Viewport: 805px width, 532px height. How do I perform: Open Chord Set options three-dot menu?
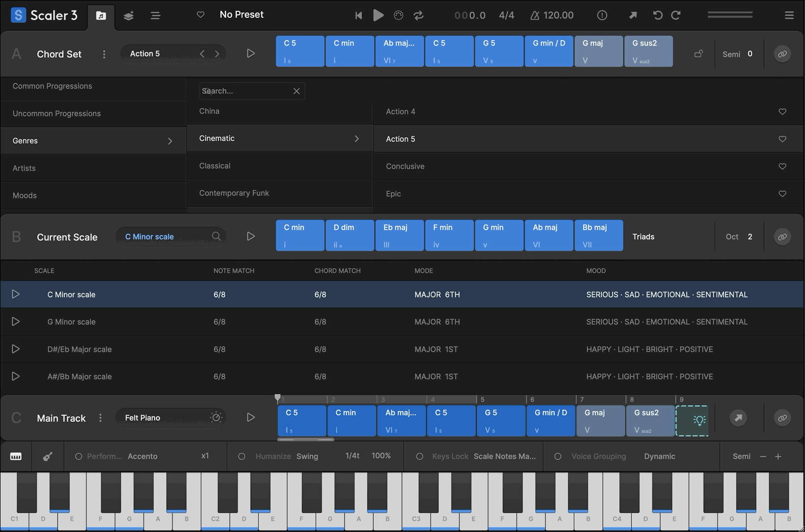pos(104,54)
